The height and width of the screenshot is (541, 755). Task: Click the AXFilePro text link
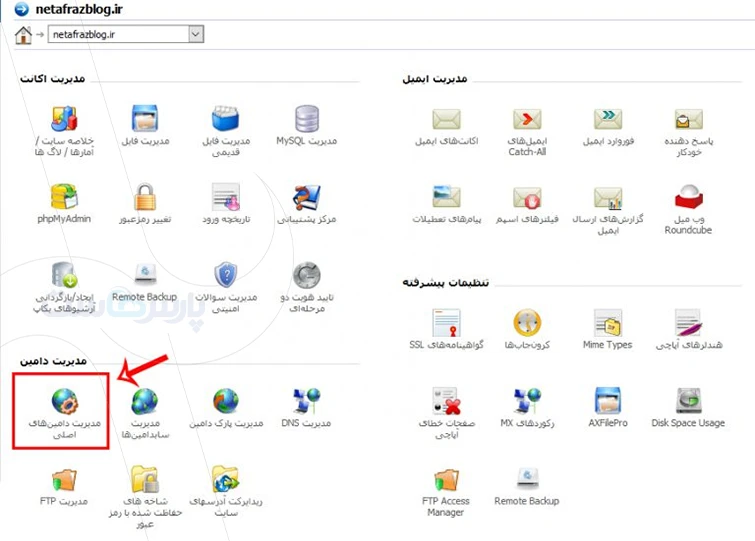coord(608,423)
